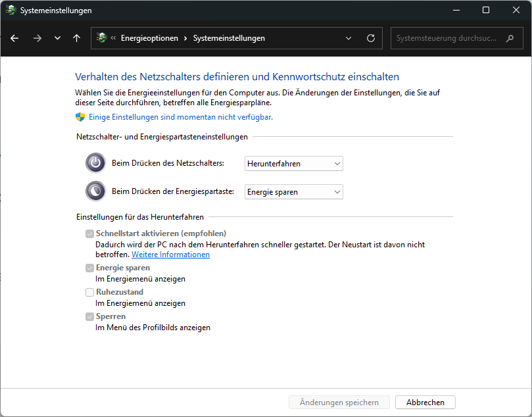The height and width of the screenshot is (417, 532).
Task: Click the double chevron in the address bar
Action: click(113, 38)
